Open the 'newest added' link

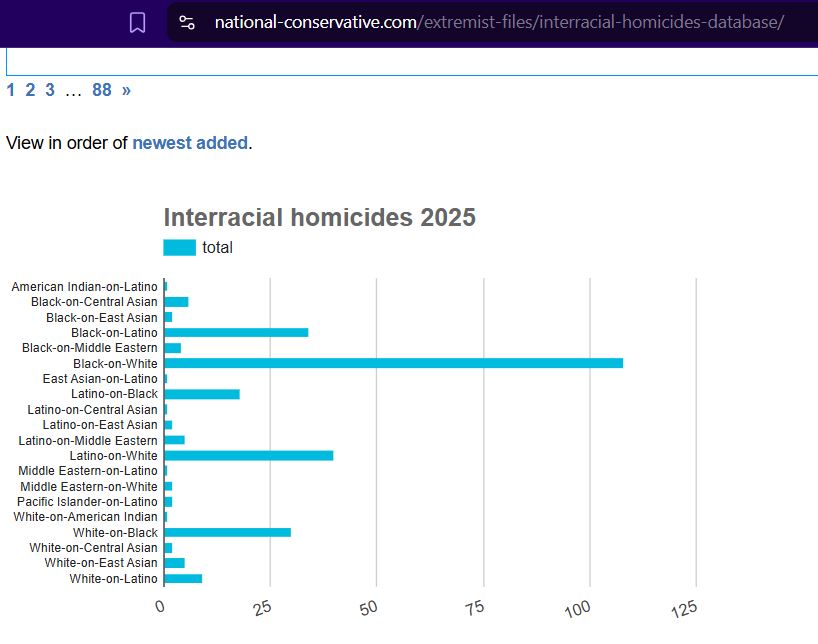pyautogui.click(x=190, y=143)
